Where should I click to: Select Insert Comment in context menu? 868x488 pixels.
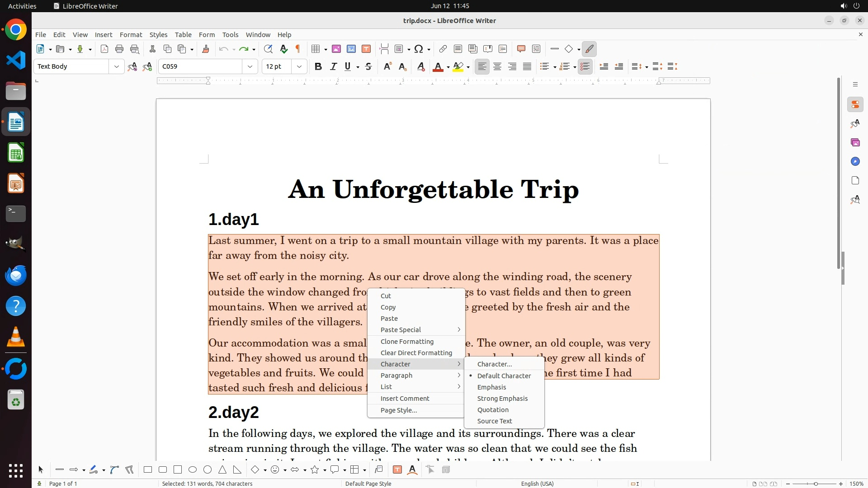point(405,399)
